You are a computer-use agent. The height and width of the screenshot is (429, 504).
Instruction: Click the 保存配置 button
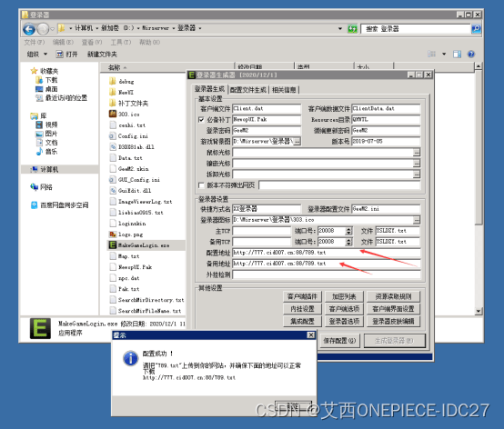pos(339,341)
